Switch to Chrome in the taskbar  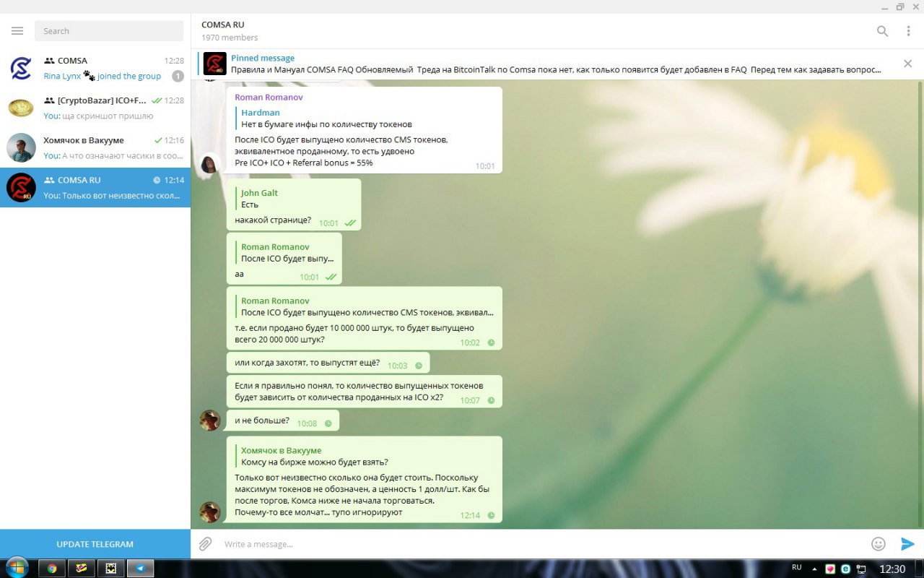(x=52, y=569)
